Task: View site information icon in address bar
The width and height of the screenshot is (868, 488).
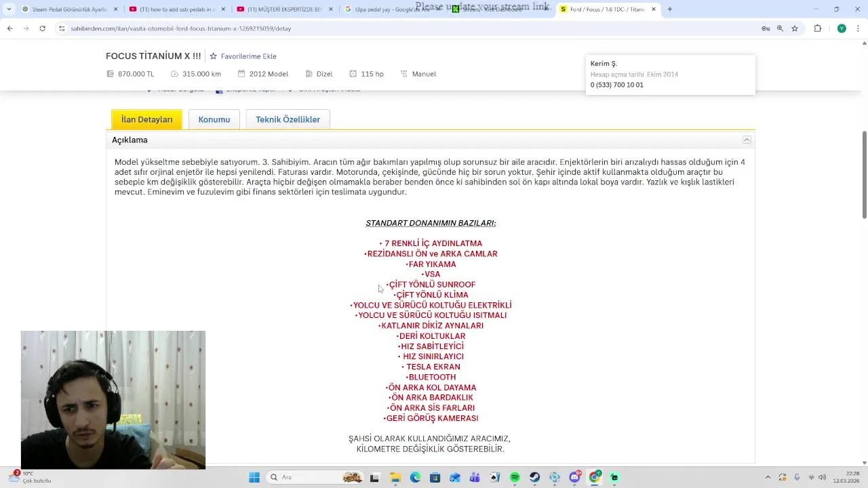Action: click(62, 28)
